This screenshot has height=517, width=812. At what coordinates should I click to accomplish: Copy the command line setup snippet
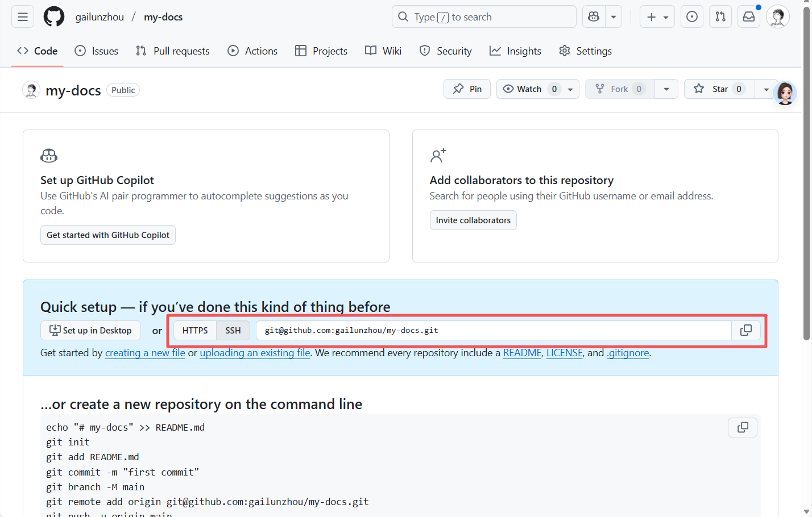point(742,428)
